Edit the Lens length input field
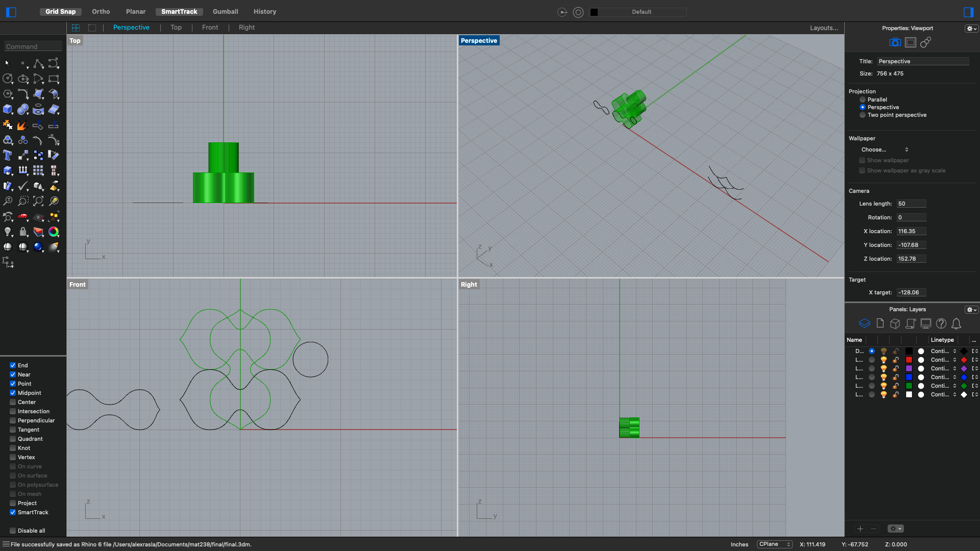 click(911, 203)
